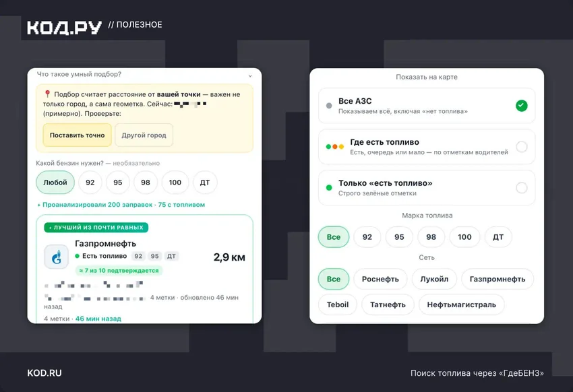Choose 98 fuel in smart selection
The width and height of the screenshot is (573, 392).
coord(146,182)
